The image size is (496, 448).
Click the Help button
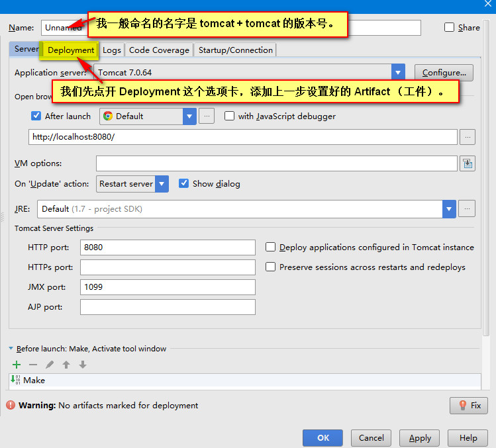[468, 437]
